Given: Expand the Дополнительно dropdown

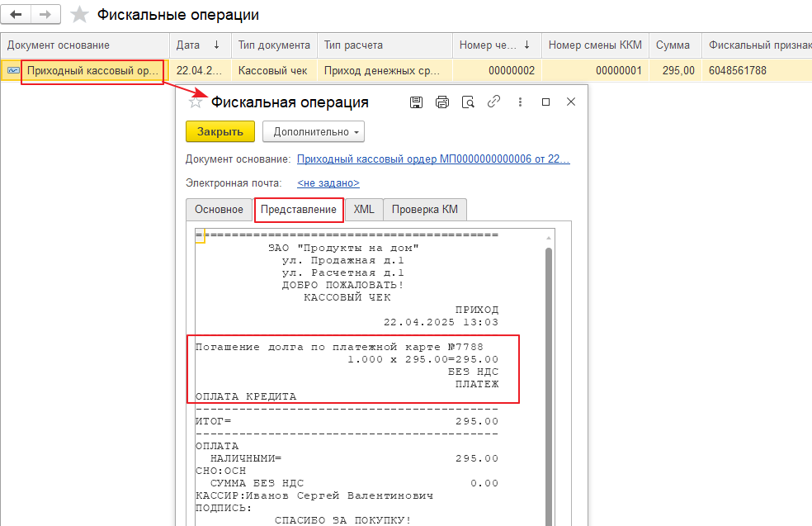Looking at the screenshot, I should pyautogui.click(x=314, y=132).
